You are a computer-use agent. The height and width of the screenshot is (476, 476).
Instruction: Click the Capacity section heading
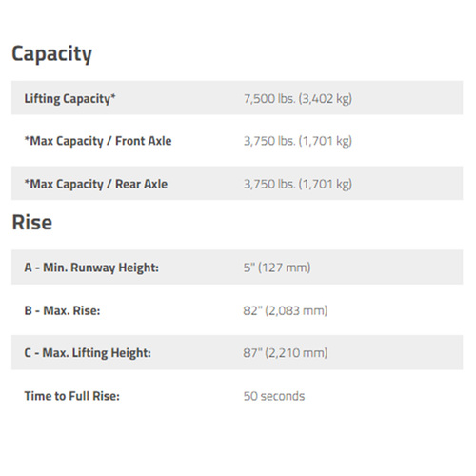tap(52, 54)
